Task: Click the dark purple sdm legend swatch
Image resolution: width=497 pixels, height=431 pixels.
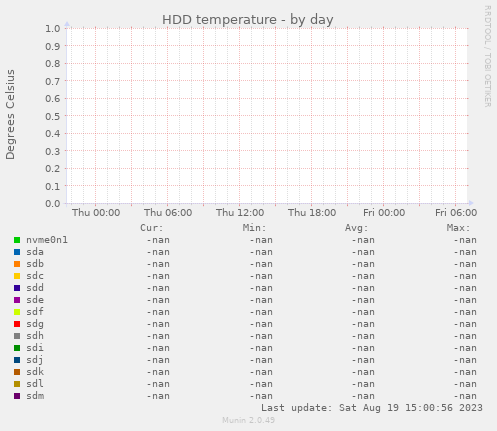Action: tap(17, 396)
